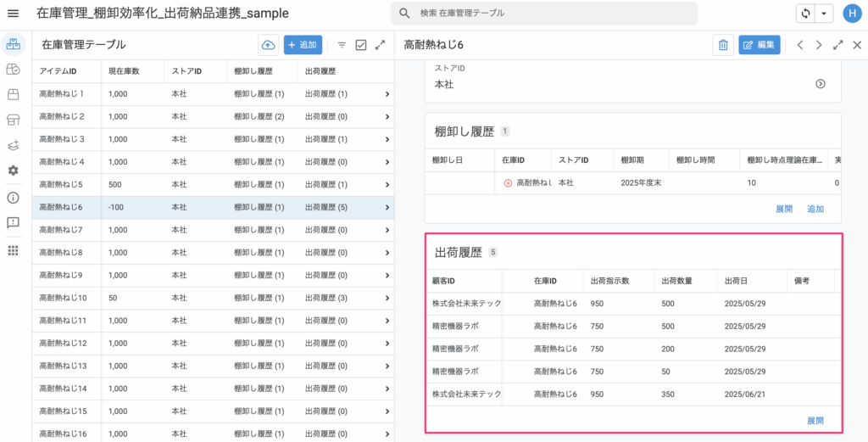Click stock value 500 for 高耐熱ねじ5
The image size is (868, 442).
[x=115, y=184]
